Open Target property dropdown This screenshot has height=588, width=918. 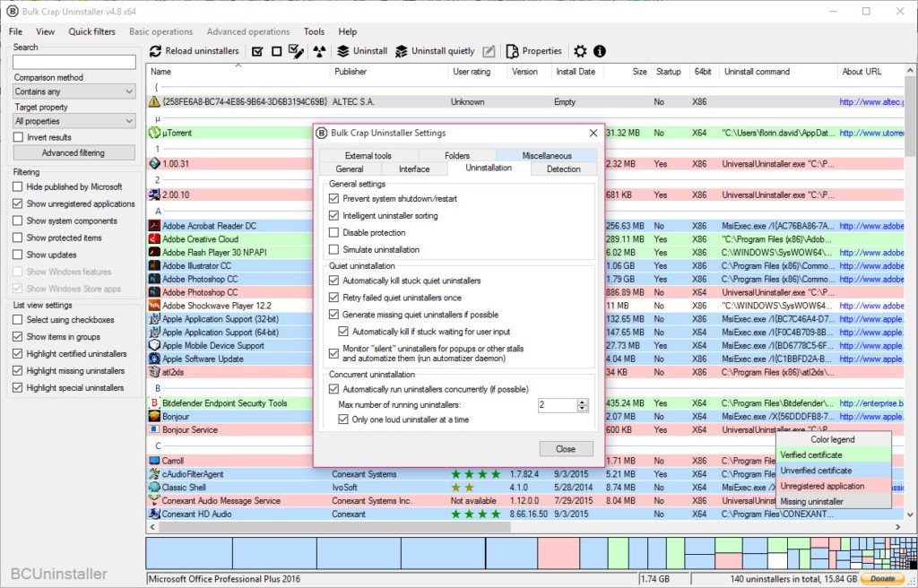coord(74,121)
